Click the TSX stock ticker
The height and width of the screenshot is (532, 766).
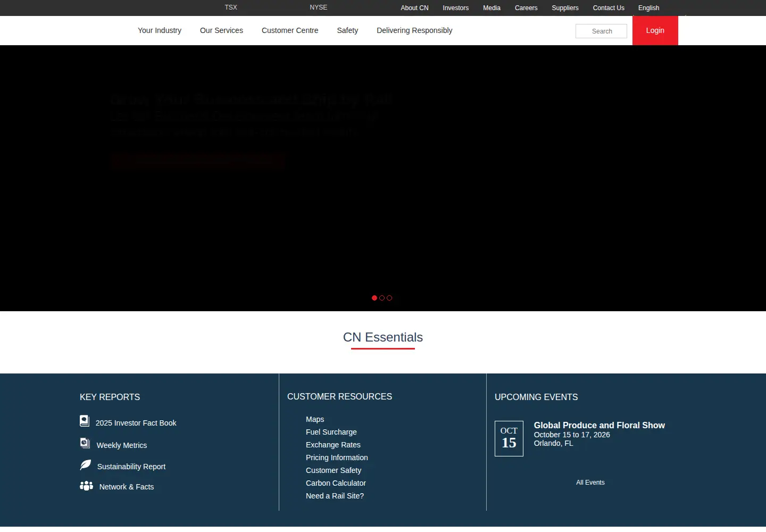[231, 7]
